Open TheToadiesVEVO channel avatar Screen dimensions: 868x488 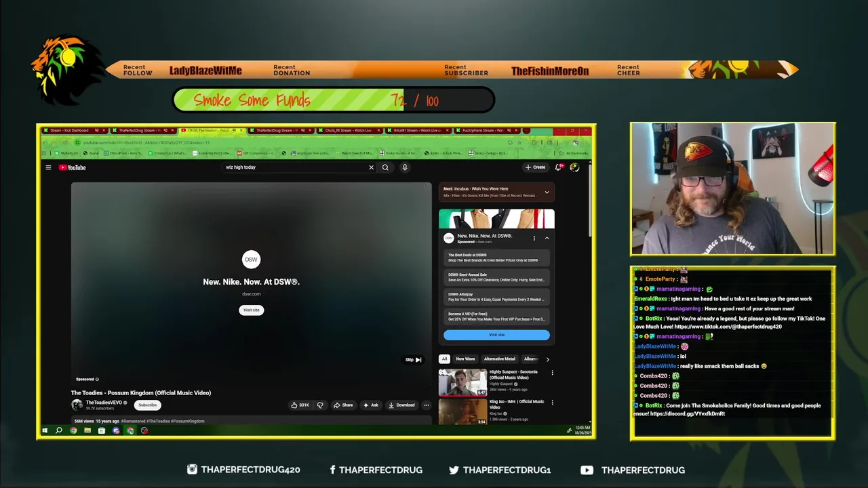pos(77,405)
